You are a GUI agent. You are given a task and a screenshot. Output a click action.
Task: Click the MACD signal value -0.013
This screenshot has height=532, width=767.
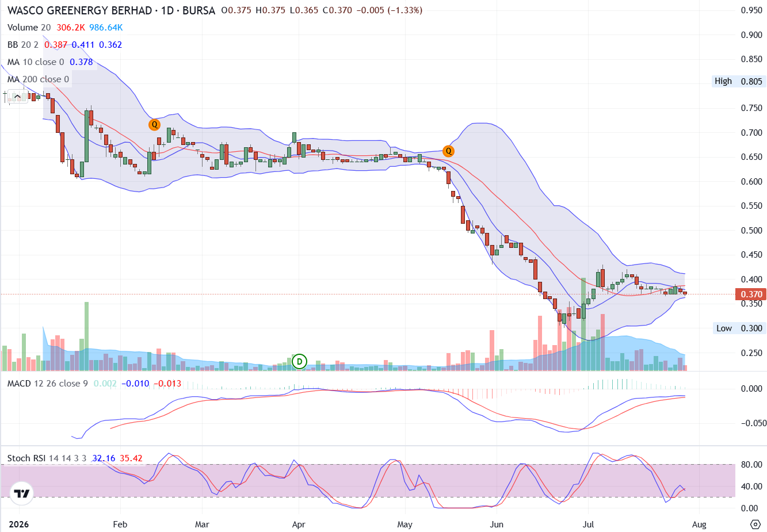[167, 384]
